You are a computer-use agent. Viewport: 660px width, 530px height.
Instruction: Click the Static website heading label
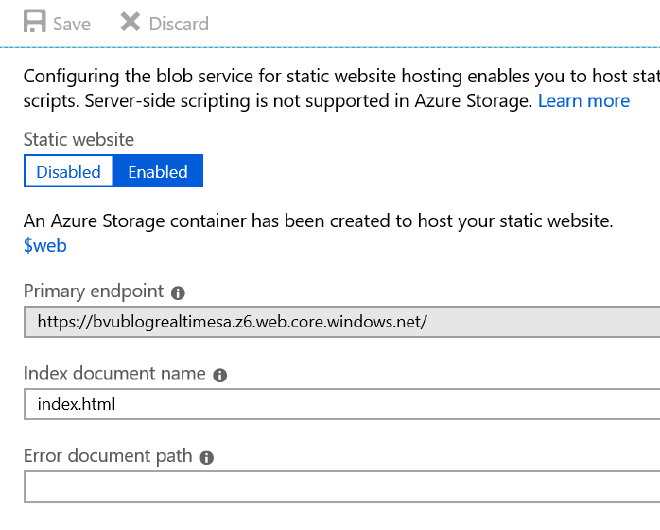tap(78, 140)
